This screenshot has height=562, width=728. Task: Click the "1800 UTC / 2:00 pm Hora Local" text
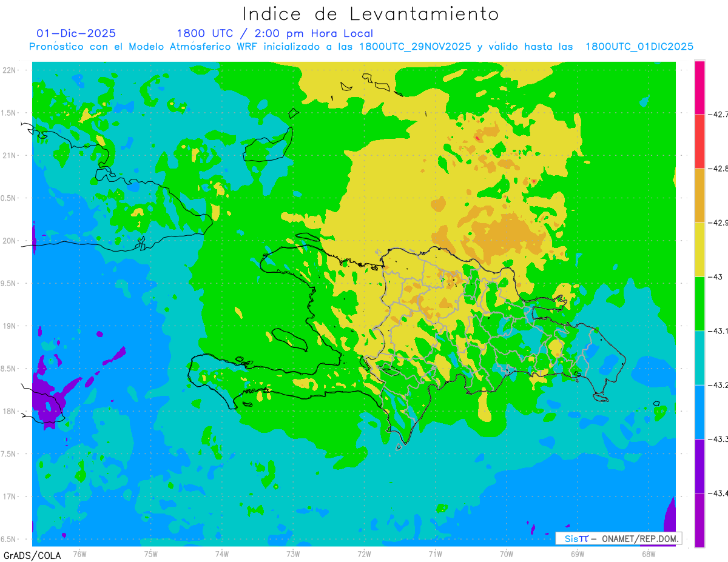pos(275,33)
